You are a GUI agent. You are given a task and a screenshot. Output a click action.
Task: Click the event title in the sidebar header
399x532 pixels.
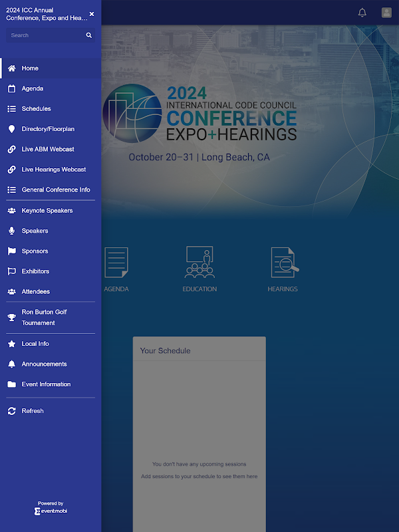click(x=47, y=14)
